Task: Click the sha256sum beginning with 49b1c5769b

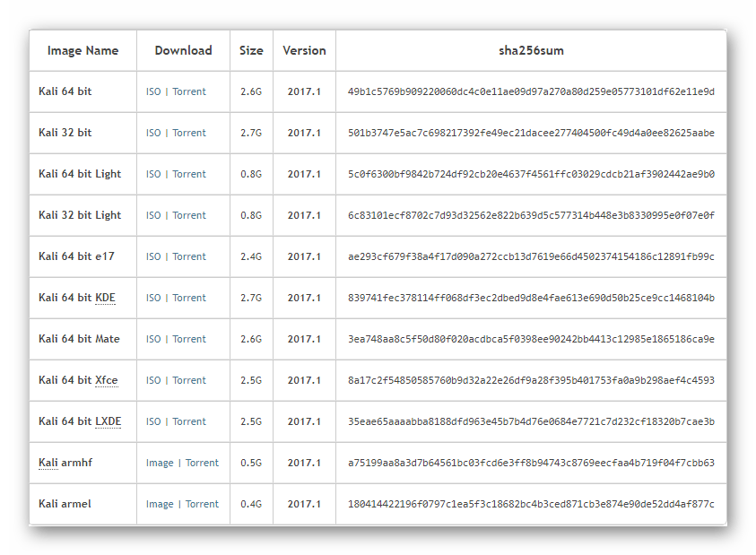Action: 531,91
